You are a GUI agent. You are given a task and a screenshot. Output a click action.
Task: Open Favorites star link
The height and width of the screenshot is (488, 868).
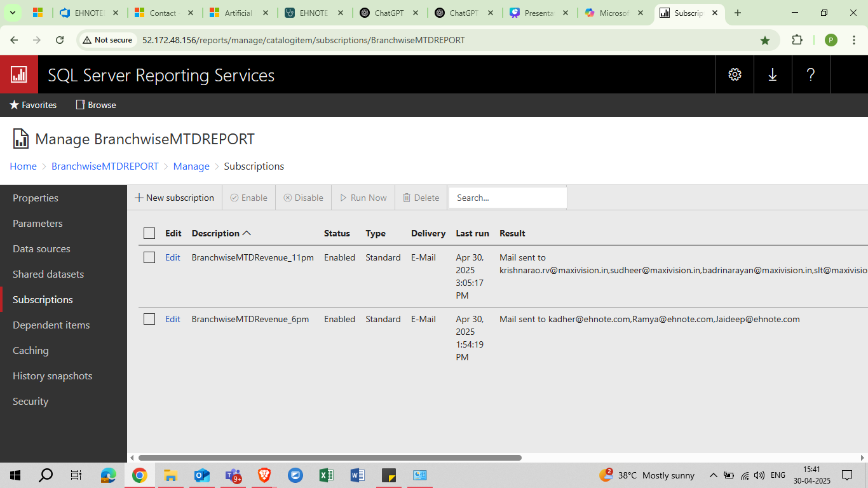coord(33,105)
